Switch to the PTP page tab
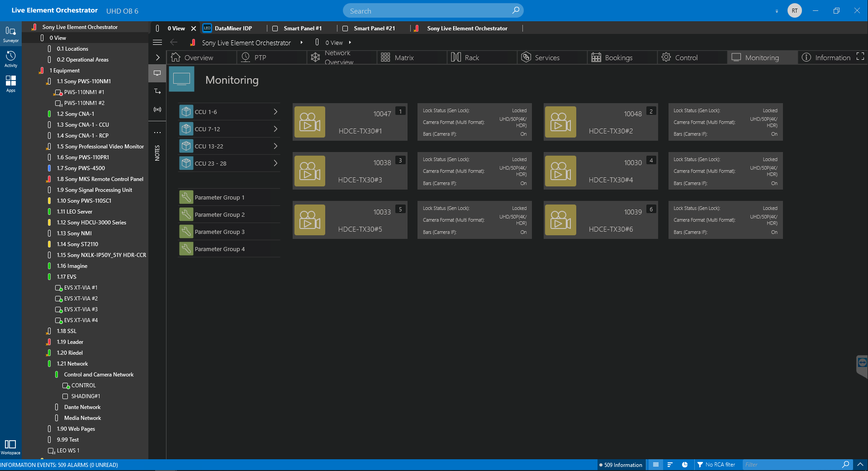The image size is (868, 471). 272,57
